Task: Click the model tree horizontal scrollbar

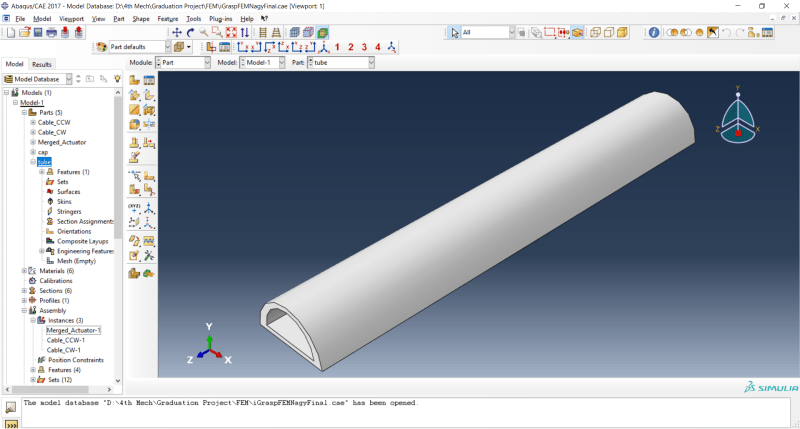Action: coord(51,389)
